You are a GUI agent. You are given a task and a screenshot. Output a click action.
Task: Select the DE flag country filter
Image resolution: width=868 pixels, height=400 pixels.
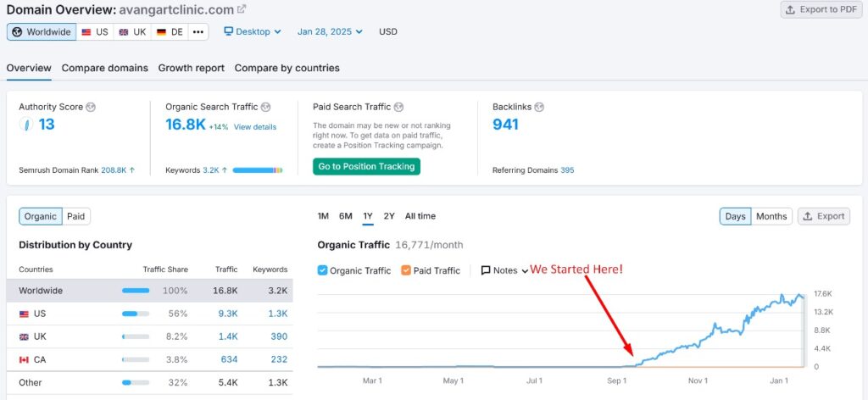(170, 31)
